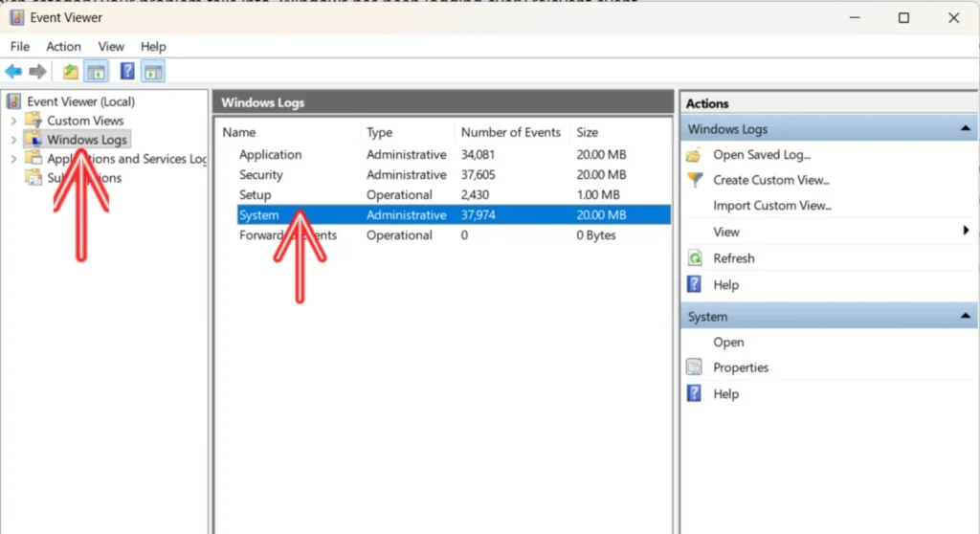Click Create Custom View... action
Screen dimensions: 980x534
[771, 180]
